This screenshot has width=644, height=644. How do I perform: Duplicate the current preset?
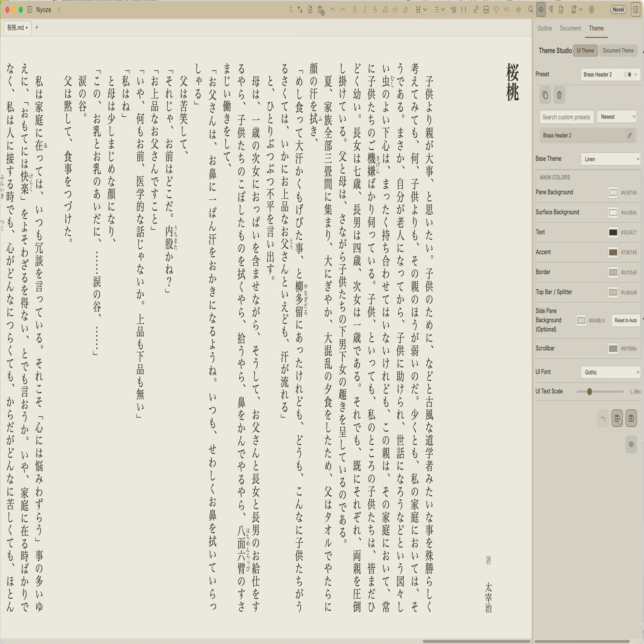click(545, 95)
